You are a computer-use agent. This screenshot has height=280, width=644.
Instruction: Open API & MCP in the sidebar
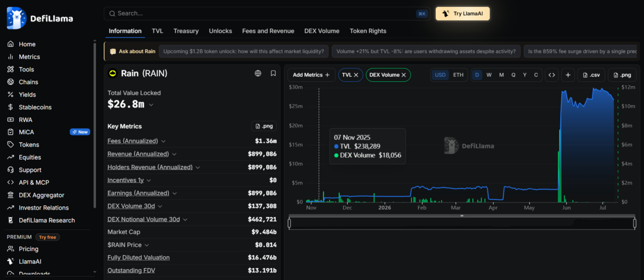coord(34,183)
